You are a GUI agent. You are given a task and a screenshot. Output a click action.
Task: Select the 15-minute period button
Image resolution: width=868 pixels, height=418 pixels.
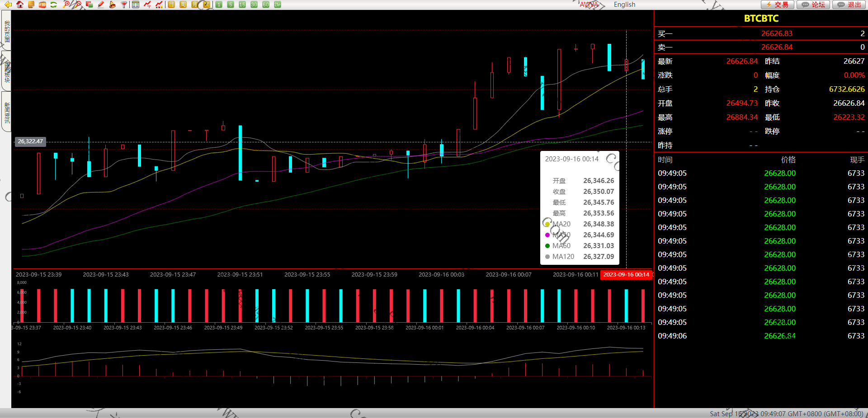(242, 5)
